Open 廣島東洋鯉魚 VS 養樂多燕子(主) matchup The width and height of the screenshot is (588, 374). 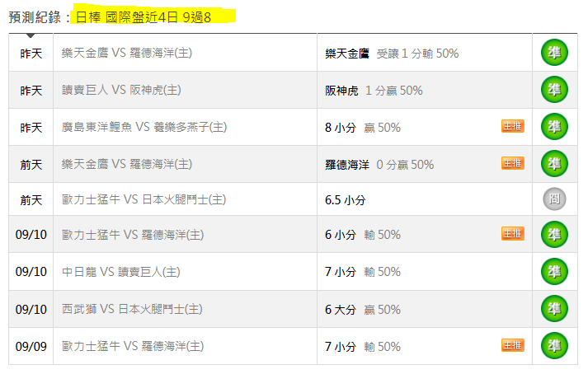pos(144,127)
